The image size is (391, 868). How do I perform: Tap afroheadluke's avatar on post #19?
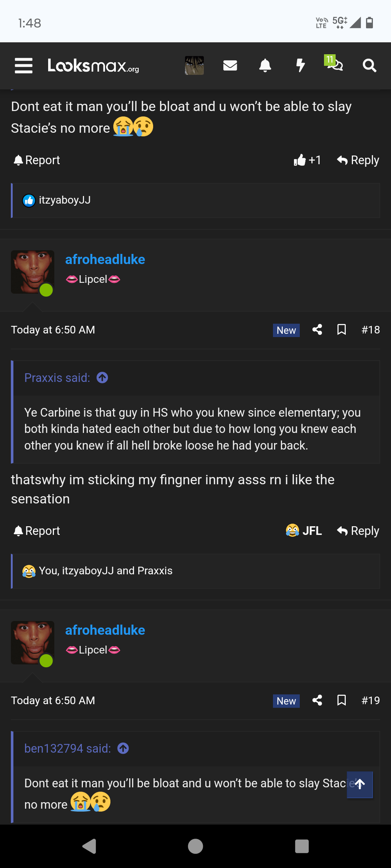pos(33,642)
